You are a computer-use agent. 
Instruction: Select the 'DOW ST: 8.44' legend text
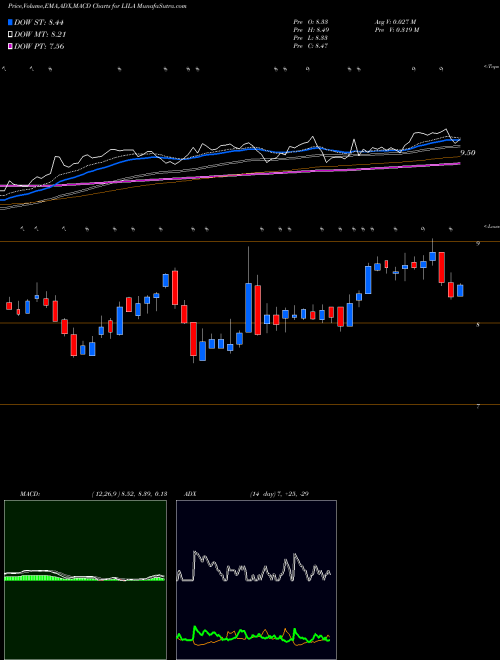click(x=39, y=22)
